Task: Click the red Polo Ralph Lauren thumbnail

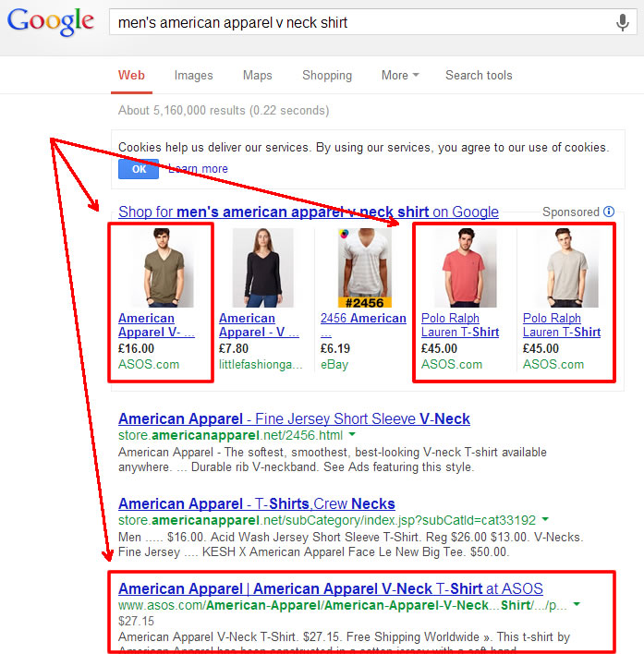Action: [466, 267]
